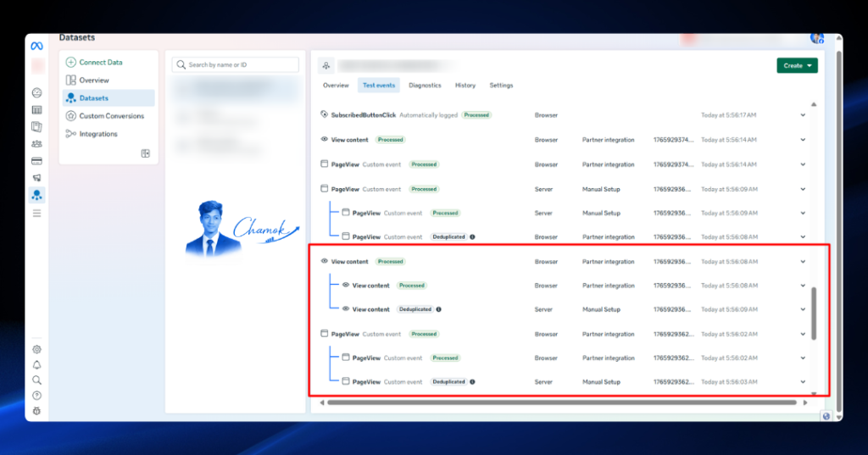Open the notifications bell icon
The height and width of the screenshot is (455, 868).
click(x=36, y=365)
